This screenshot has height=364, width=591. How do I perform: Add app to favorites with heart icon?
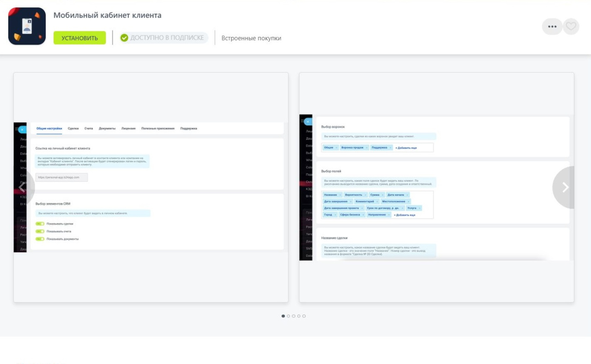(x=571, y=27)
